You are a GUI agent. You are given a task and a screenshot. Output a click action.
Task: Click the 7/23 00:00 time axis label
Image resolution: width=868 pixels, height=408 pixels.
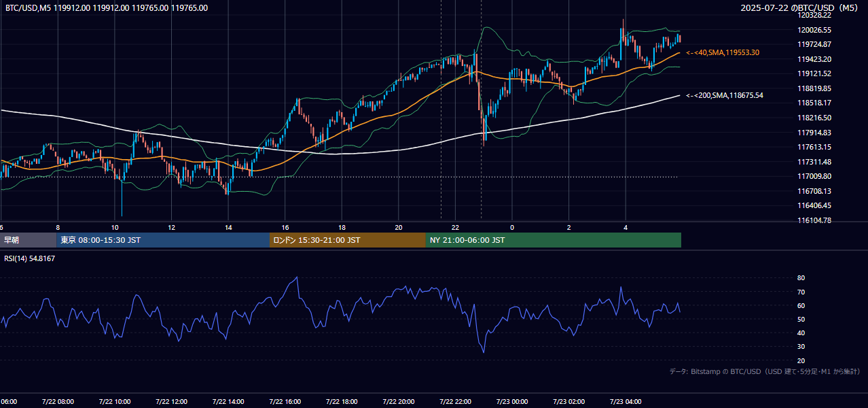point(512,402)
